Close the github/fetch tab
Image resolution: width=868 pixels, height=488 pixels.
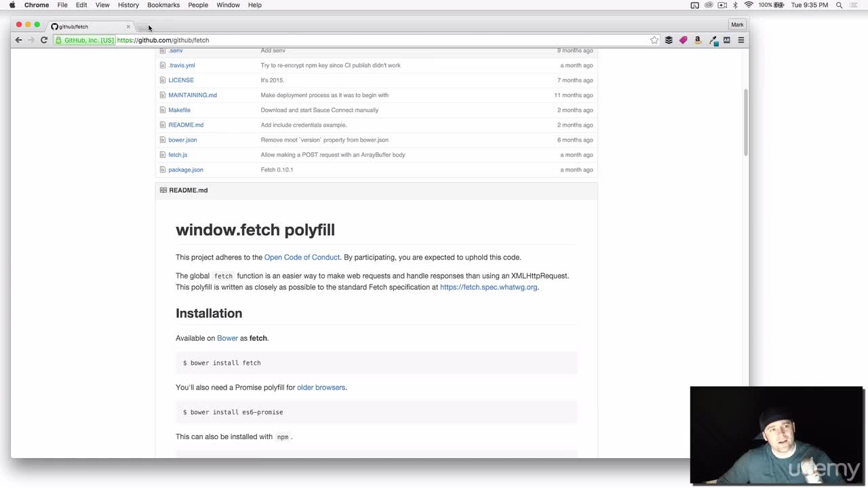[128, 26]
